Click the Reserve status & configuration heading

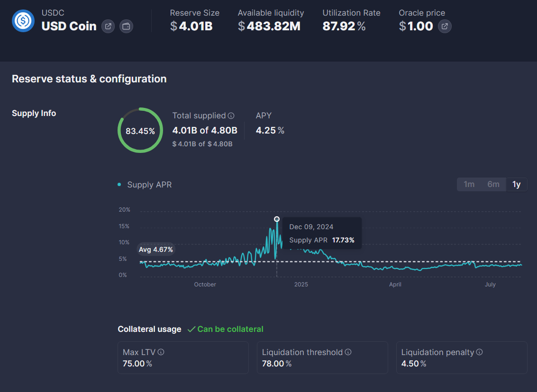coord(89,79)
